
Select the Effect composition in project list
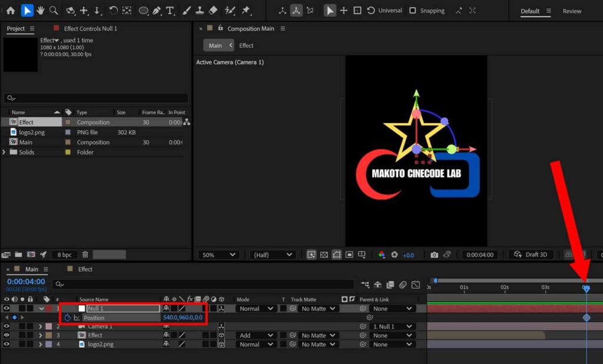[26, 122]
